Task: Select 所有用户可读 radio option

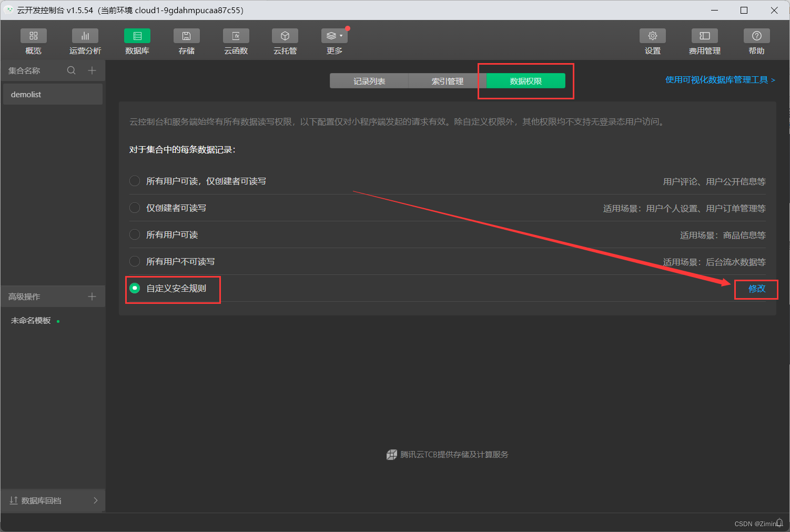Action: point(135,234)
